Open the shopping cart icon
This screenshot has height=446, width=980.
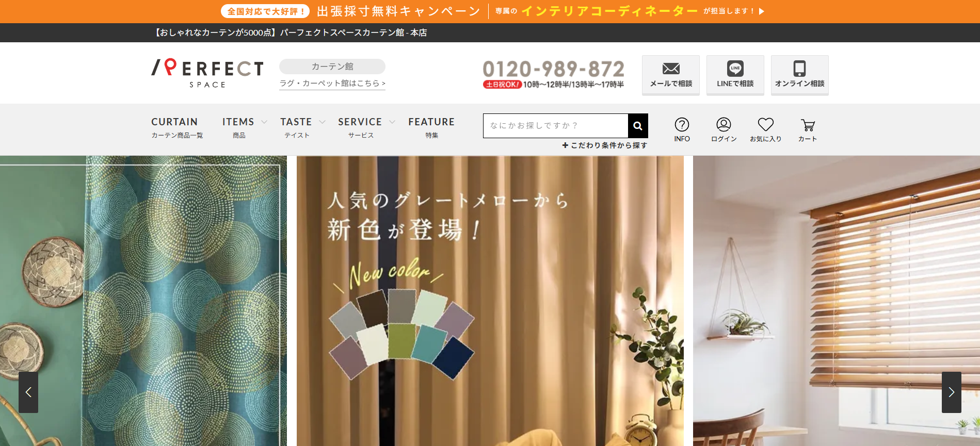click(808, 125)
